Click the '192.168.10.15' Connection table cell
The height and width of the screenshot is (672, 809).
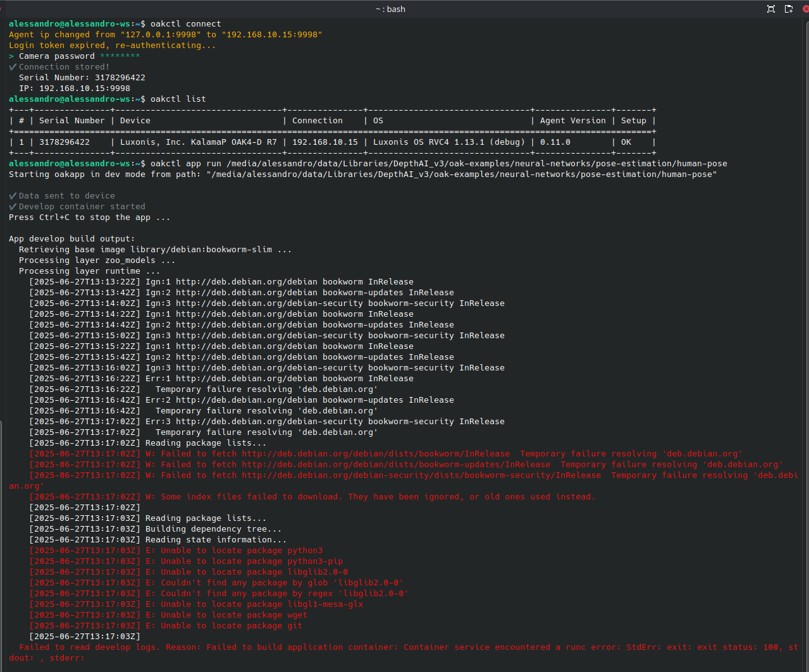324,142
